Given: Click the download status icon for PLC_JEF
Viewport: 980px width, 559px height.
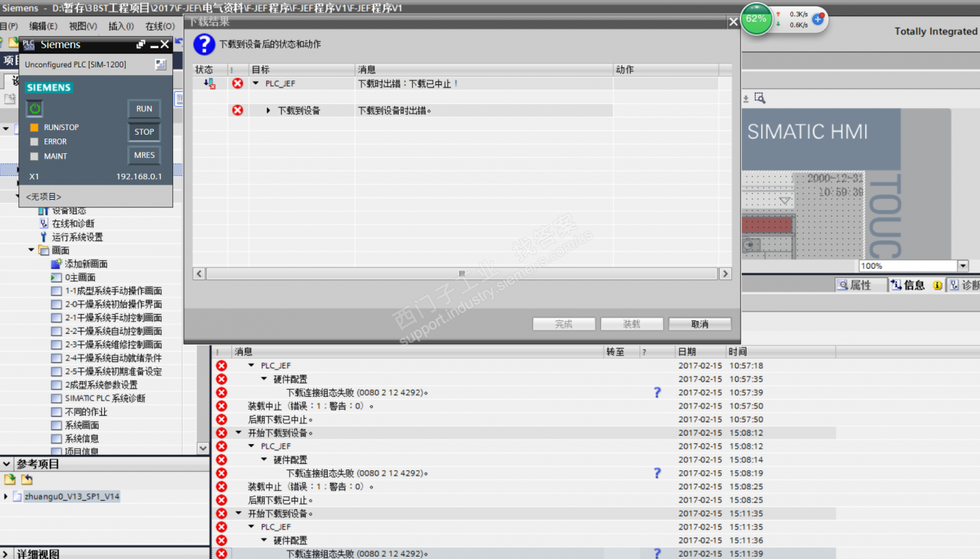Looking at the screenshot, I should point(209,83).
